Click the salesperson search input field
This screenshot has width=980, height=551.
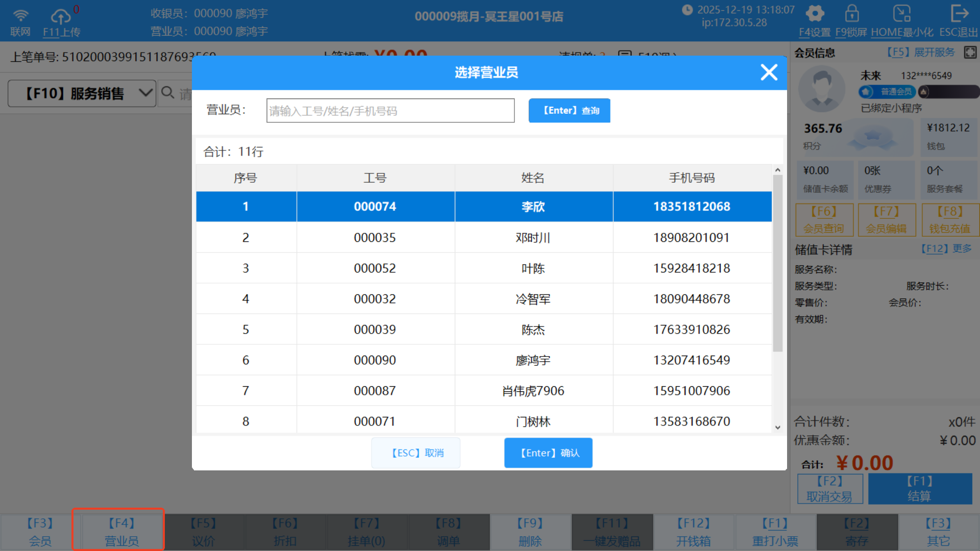click(x=390, y=111)
